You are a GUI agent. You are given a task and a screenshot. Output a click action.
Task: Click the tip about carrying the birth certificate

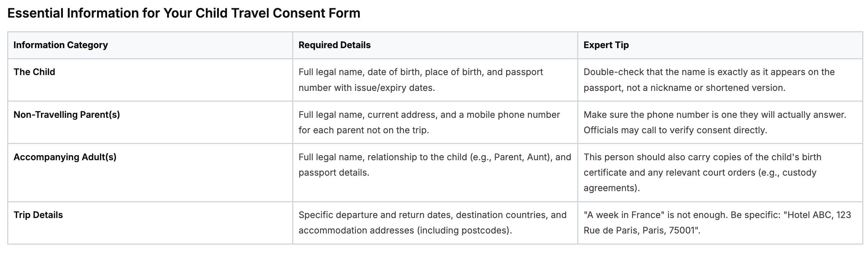click(702, 157)
